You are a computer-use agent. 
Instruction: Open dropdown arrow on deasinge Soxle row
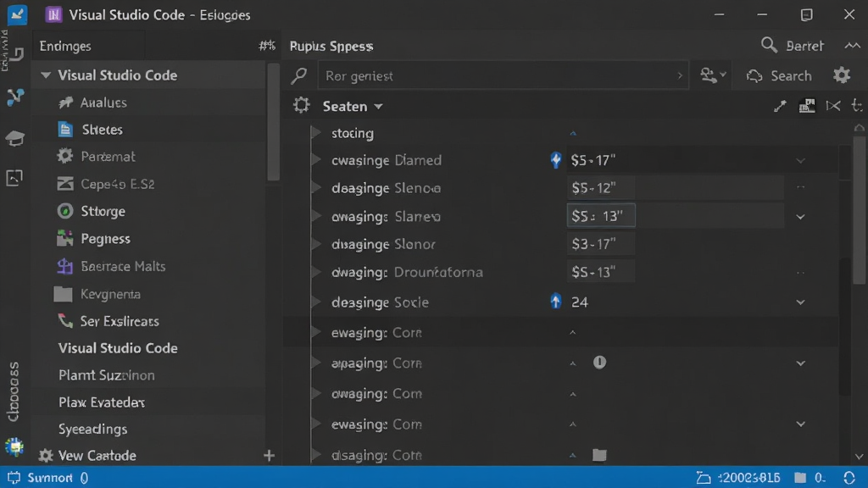(x=800, y=302)
